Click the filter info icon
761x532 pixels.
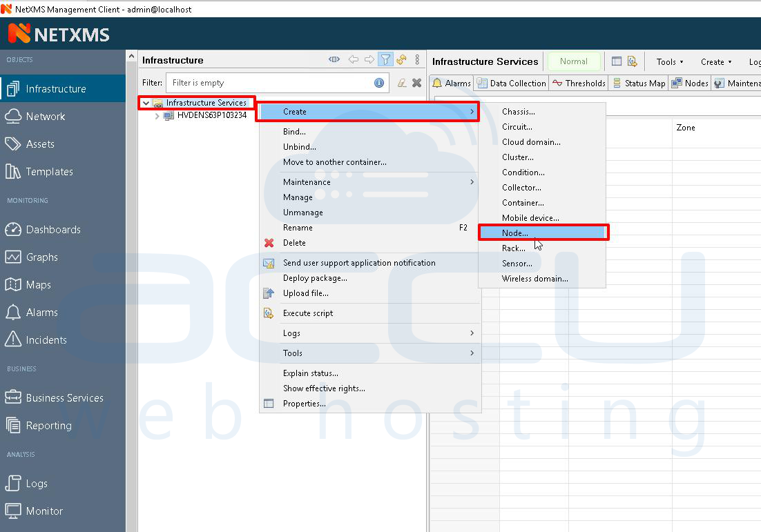point(379,83)
